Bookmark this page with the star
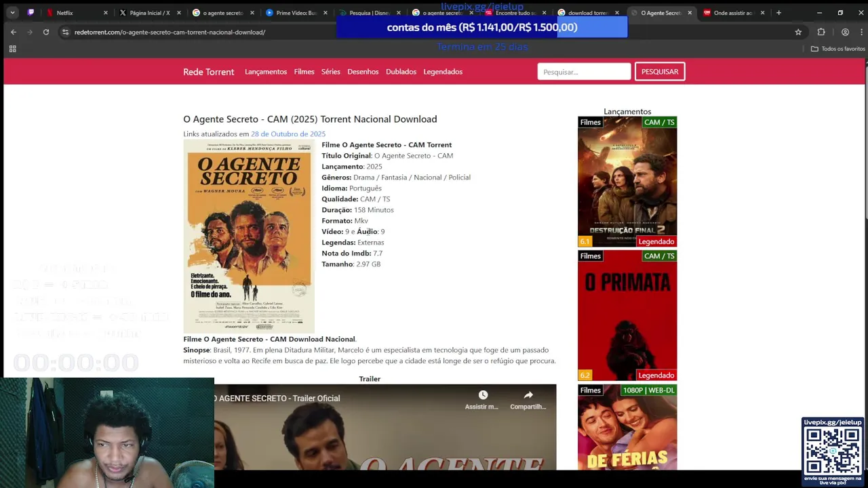The height and width of the screenshot is (488, 868). (798, 32)
